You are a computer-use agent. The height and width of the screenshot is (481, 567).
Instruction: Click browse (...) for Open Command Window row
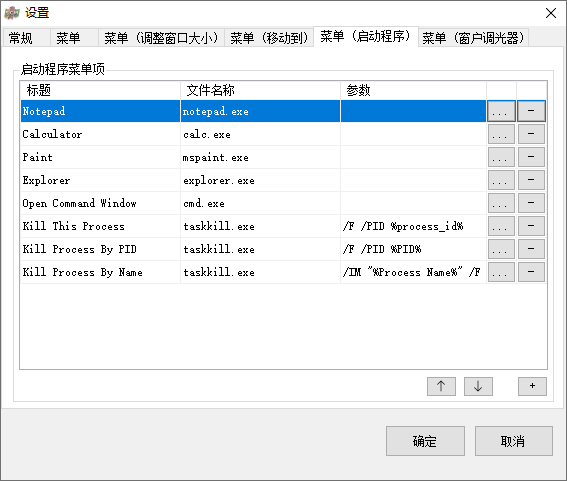501,203
